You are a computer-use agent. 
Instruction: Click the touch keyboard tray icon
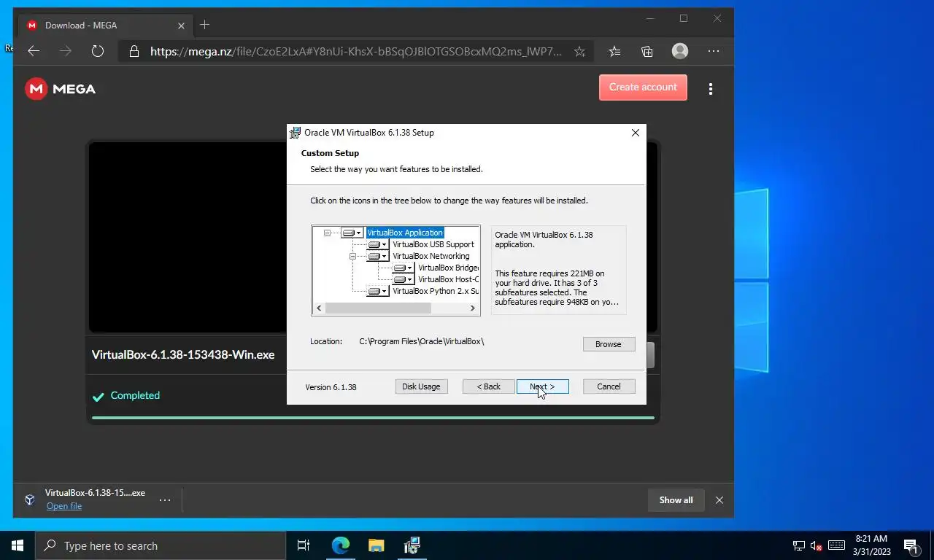point(837,545)
